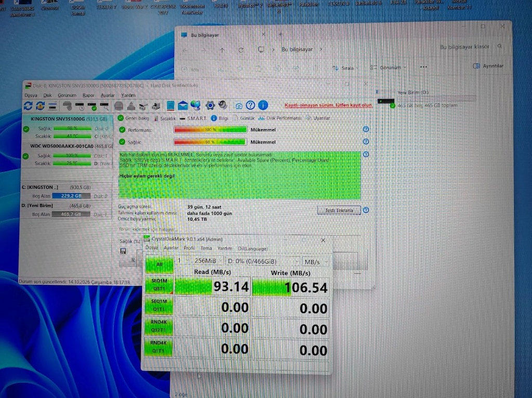
Task: Click the Refresh icon in Explorer navigation bar
Action: pos(241,50)
